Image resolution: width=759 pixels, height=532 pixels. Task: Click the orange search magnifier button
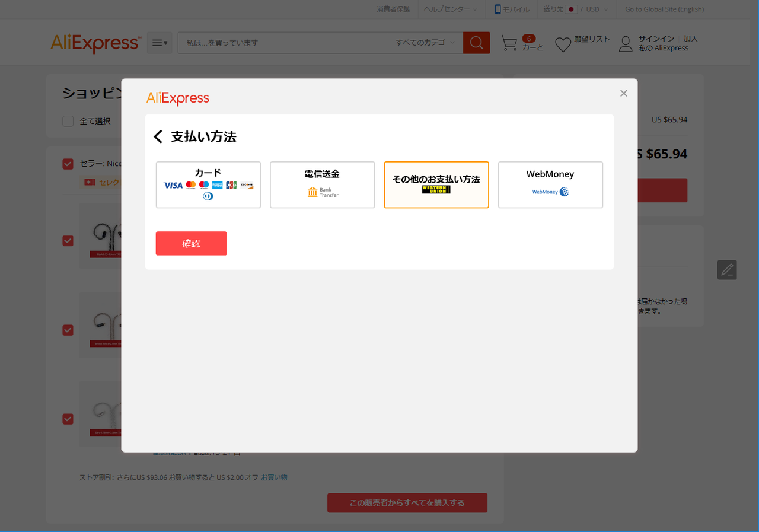(x=477, y=43)
